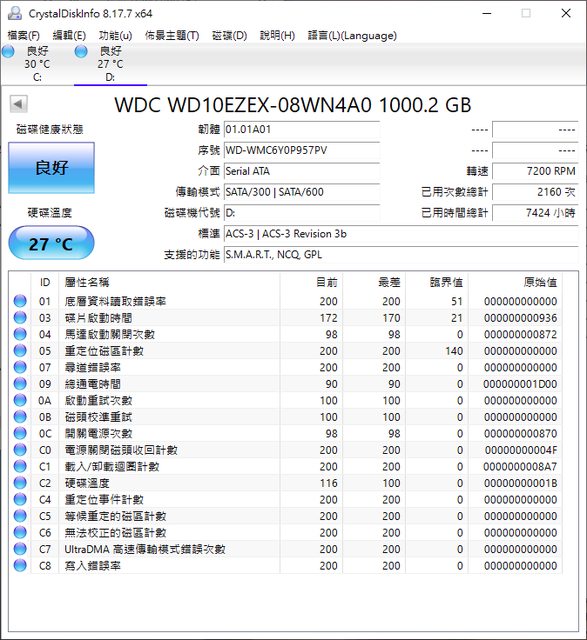Click status orb of attribute 07 row
Screen dimensions: 587x640
click(20, 367)
